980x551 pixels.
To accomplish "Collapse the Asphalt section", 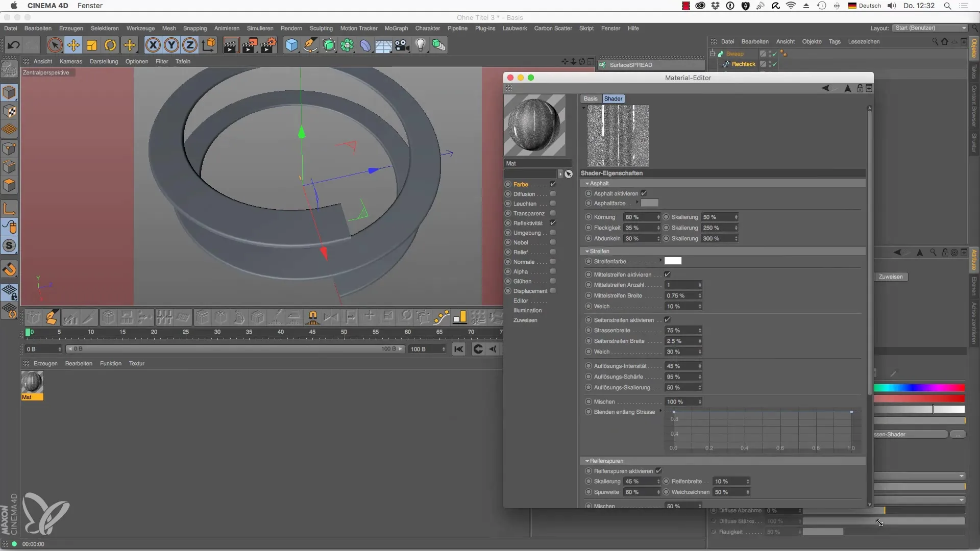I will 587,183.
